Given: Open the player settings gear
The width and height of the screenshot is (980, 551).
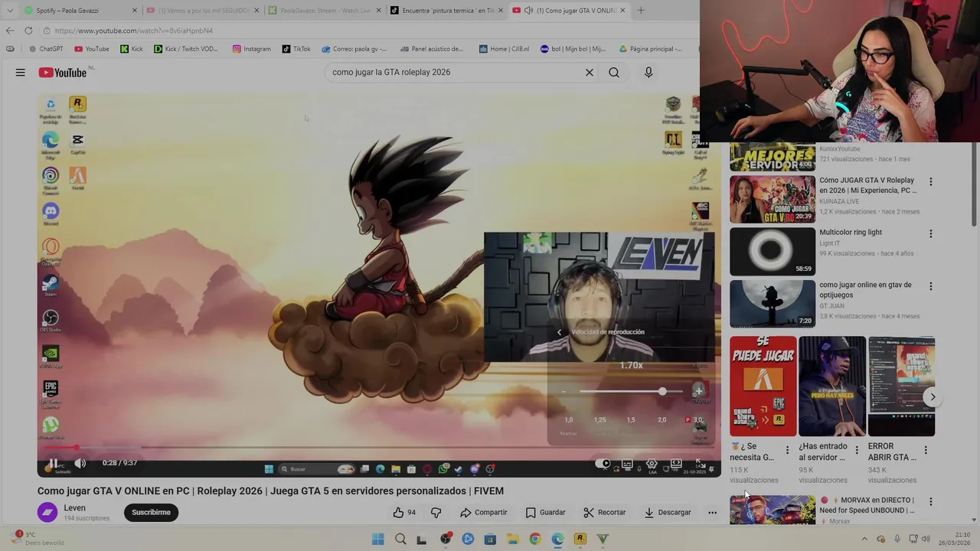Looking at the screenshot, I should 652,463.
